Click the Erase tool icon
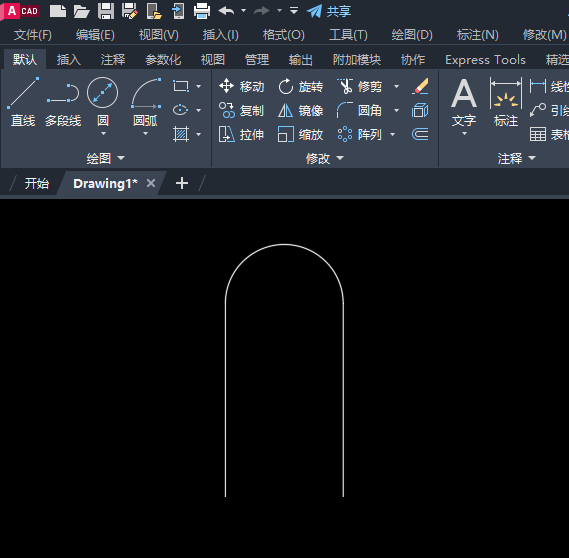 point(421,86)
